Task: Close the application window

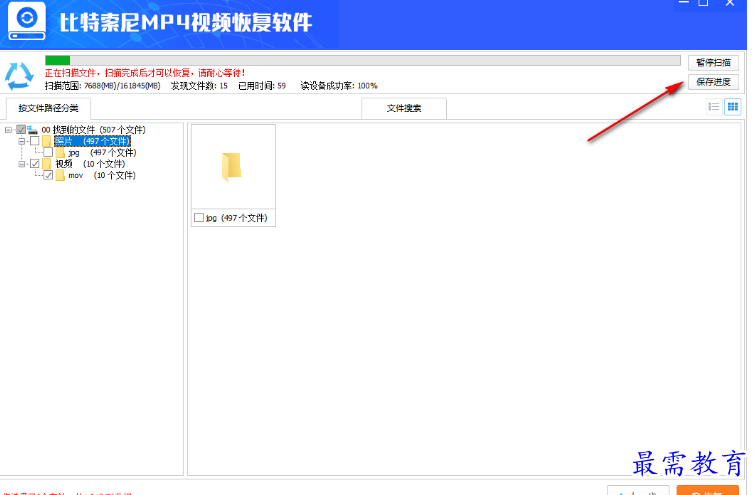Action: click(730, 2)
